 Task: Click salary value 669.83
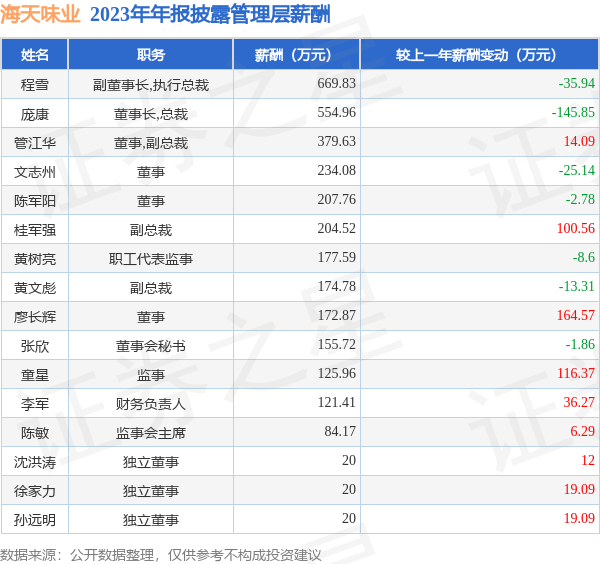[x=336, y=83]
